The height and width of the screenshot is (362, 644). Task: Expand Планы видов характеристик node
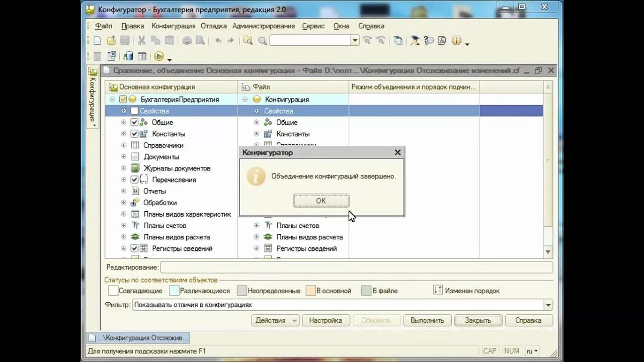[x=124, y=214]
